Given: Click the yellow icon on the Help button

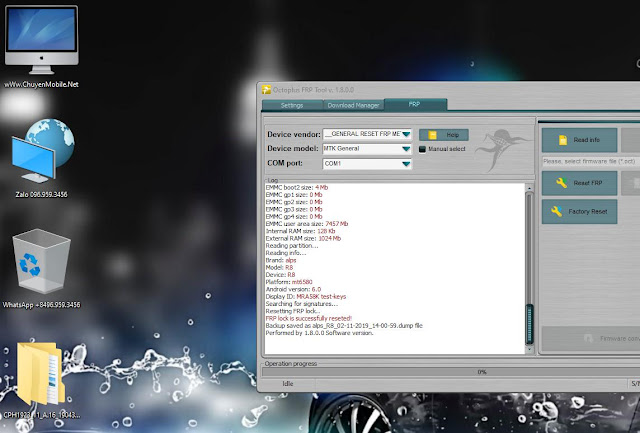Looking at the screenshot, I should point(433,135).
